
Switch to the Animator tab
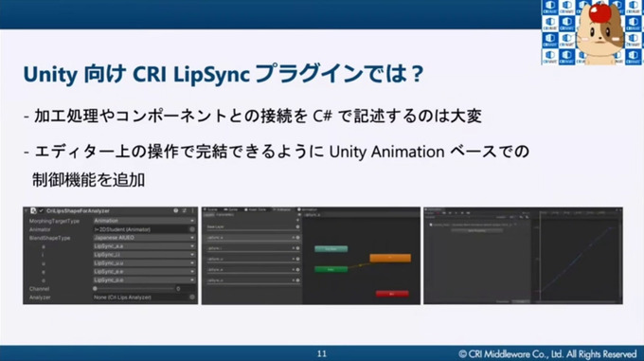(282, 209)
